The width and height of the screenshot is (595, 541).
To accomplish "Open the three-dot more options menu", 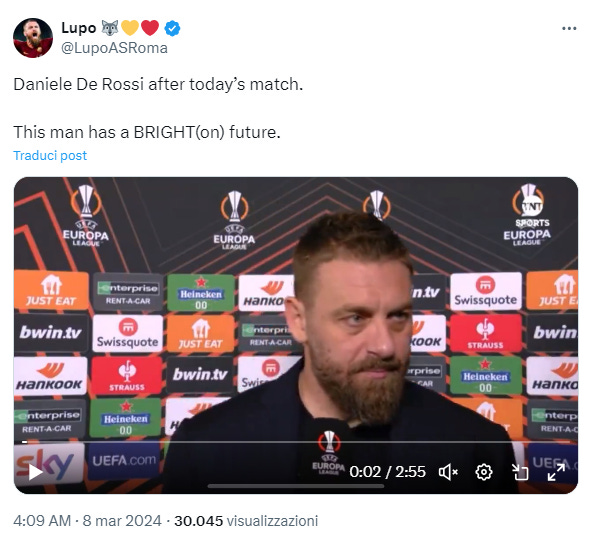I will (569, 28).
